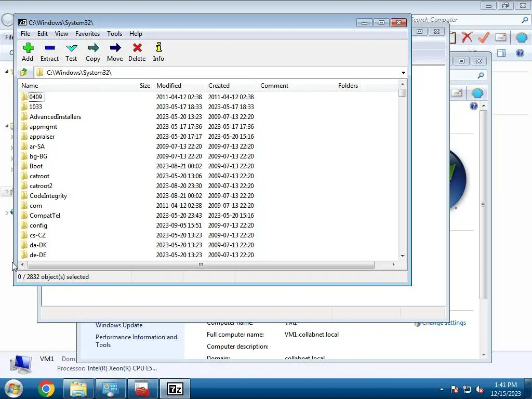Open the Windows Start button
This screenshot has height=399, width=532.
click(14, 389)
